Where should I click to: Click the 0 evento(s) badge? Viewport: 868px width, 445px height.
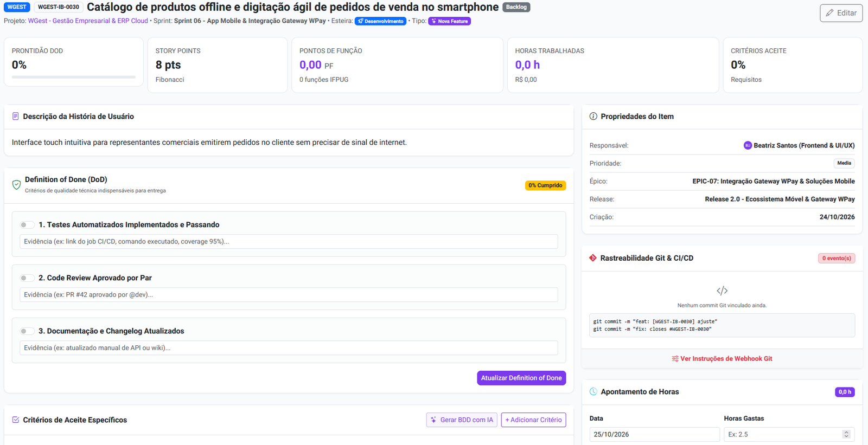pyautogui.click(x=837, y=258)
